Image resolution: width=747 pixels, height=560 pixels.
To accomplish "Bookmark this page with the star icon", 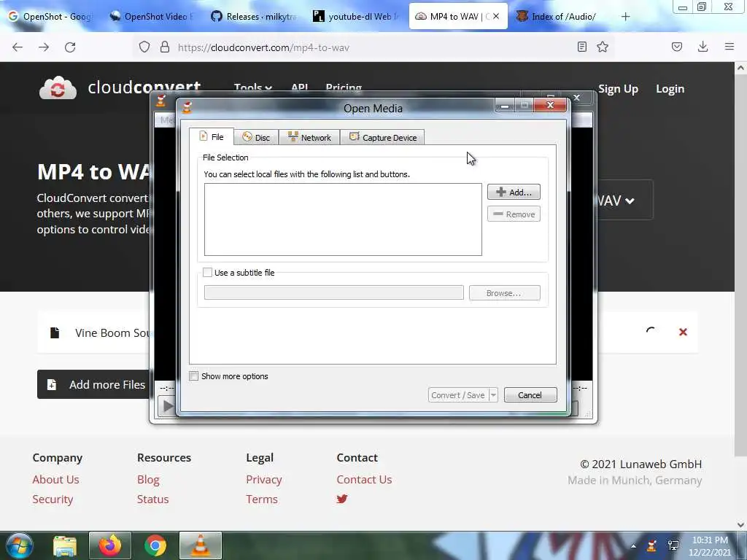I will [x=603, y=47].
